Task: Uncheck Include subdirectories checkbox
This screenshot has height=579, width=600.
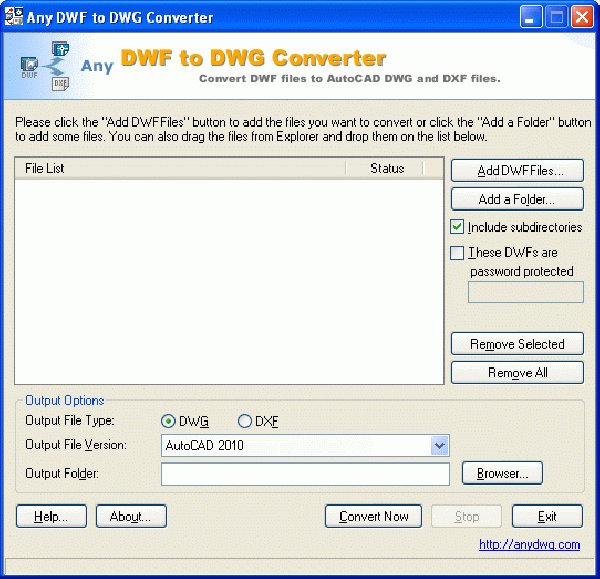Action: 457,227
